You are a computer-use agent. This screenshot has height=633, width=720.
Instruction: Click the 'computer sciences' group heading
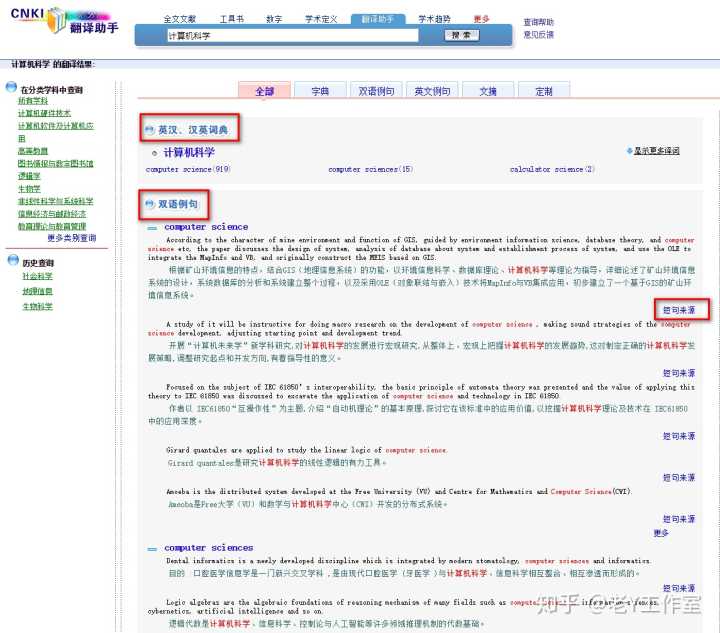pyautogui.click(x=209, y=548)
